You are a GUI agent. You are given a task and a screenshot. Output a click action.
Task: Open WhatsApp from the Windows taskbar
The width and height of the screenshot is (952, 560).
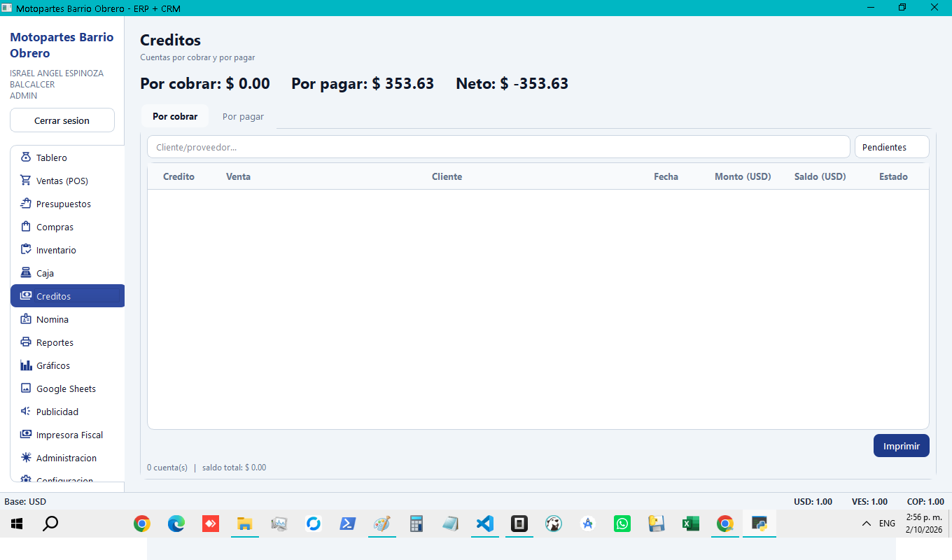click(x=622, y=524)
